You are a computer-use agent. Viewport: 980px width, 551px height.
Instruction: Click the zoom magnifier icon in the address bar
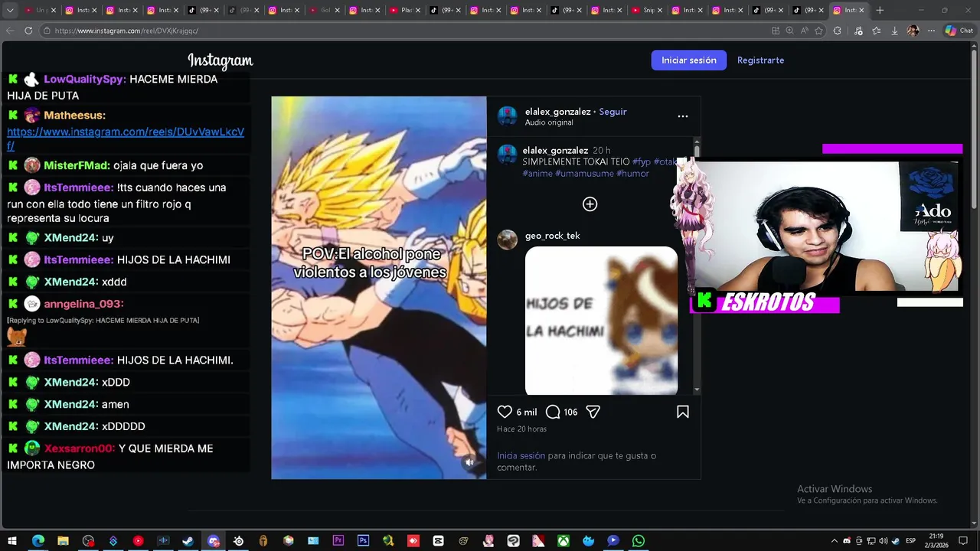[789, 31]
